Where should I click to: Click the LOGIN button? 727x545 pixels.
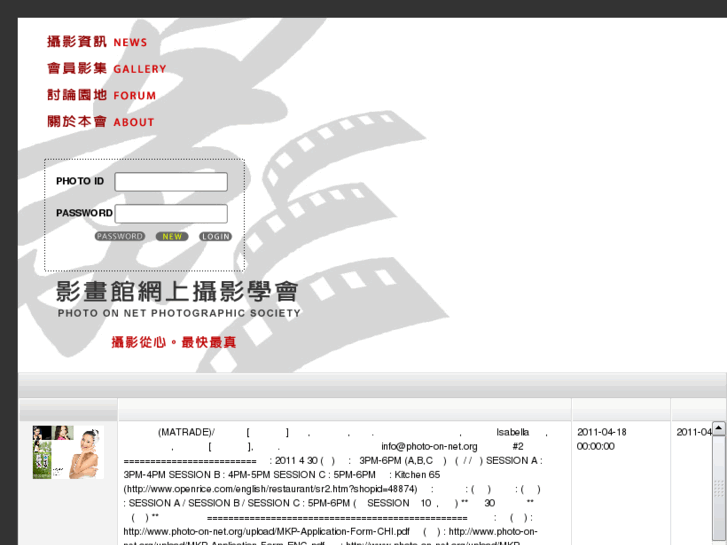pyautogui.click(x=216, y=237)
